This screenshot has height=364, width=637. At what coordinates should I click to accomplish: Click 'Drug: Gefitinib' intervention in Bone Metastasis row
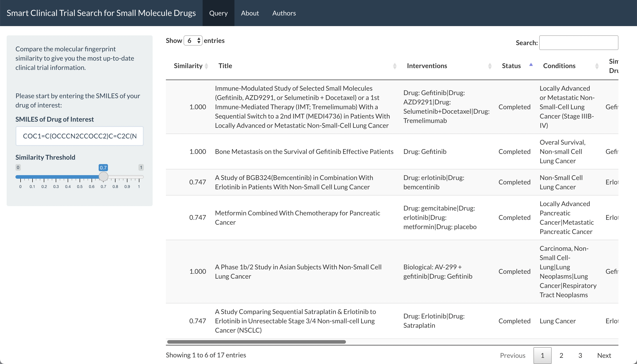click(x=425, y=151)
